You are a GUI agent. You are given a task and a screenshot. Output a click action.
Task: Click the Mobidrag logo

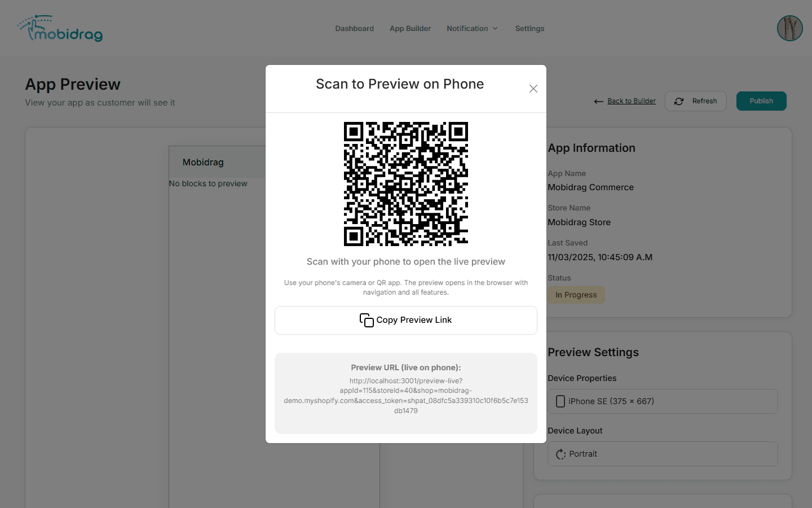60,29
